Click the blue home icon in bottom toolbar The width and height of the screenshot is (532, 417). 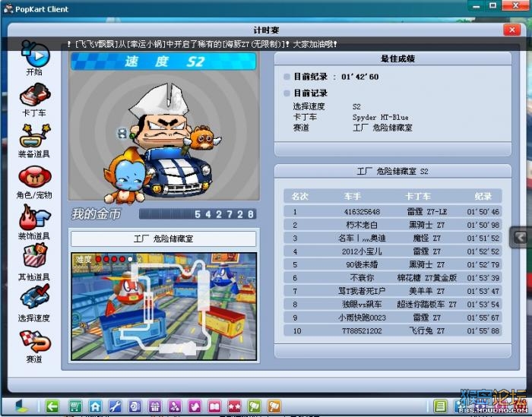[95, 406]
